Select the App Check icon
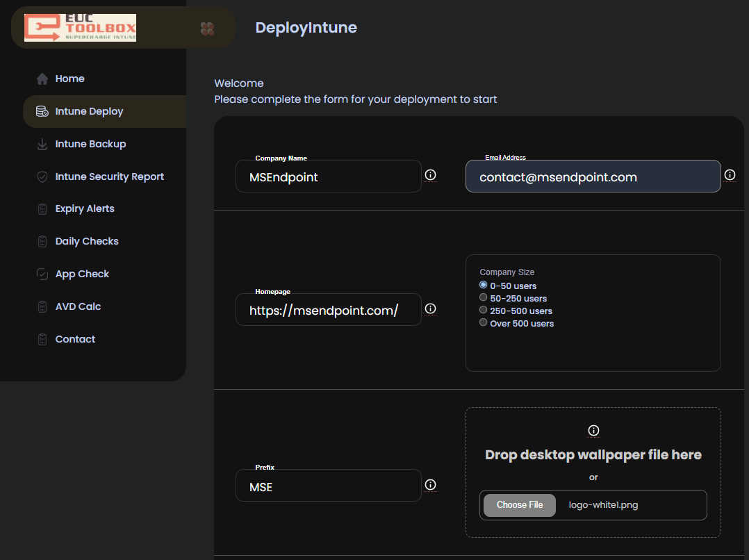 click(x=42, y=274)
